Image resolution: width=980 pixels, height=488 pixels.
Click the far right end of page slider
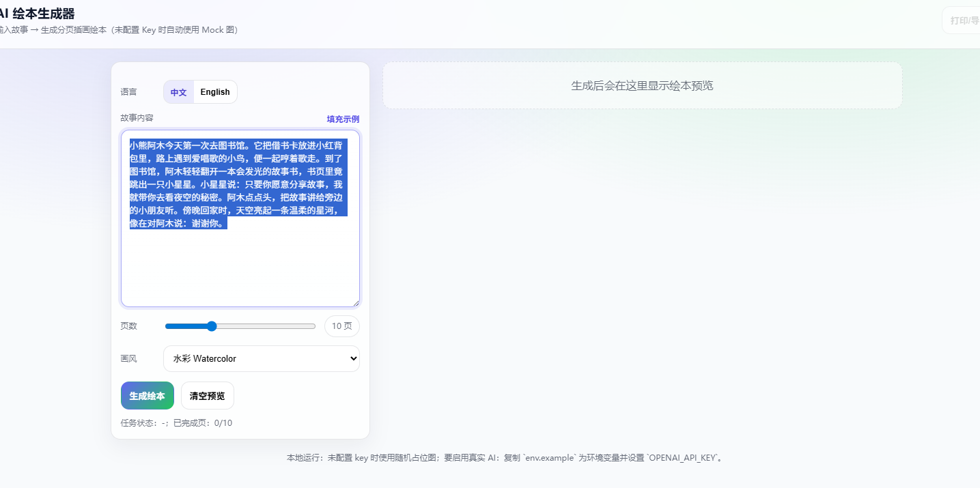click(x=314, y=326)
